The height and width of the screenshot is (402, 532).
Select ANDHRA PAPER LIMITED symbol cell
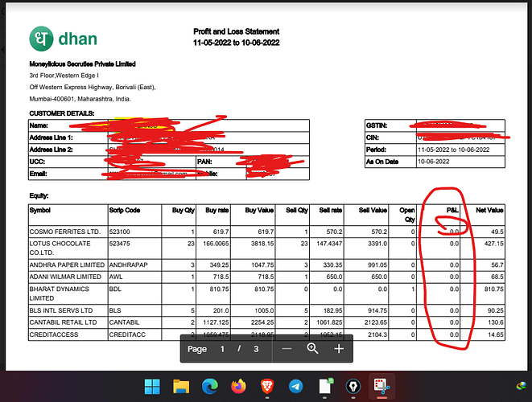pos(67,265)
